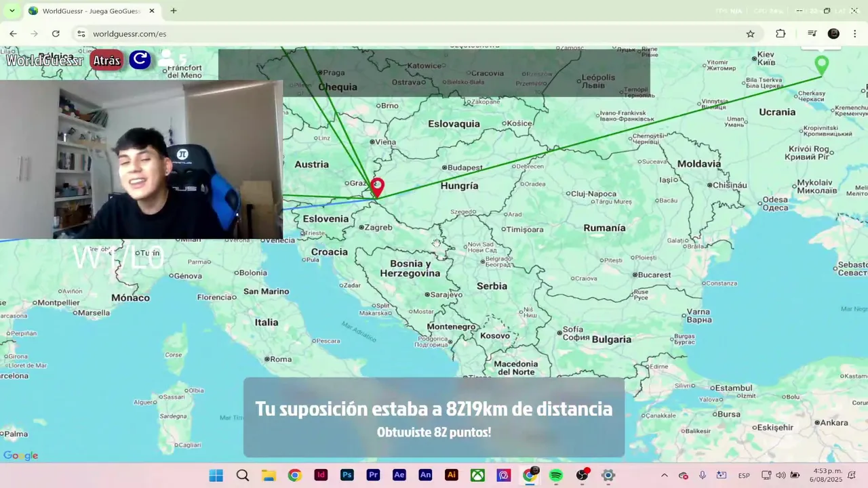Click the webcam overlay video

coord(141,159)
